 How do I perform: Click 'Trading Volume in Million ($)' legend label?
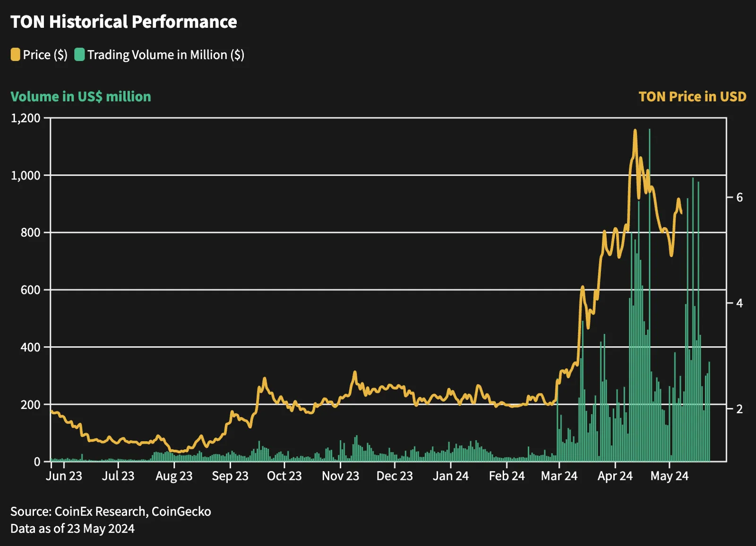tap(166, 55)
